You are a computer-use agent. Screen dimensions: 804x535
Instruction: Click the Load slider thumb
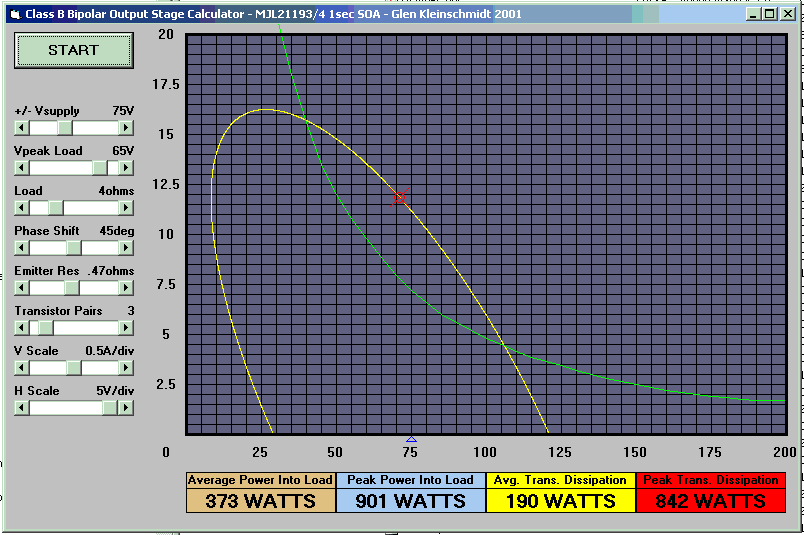56,208
